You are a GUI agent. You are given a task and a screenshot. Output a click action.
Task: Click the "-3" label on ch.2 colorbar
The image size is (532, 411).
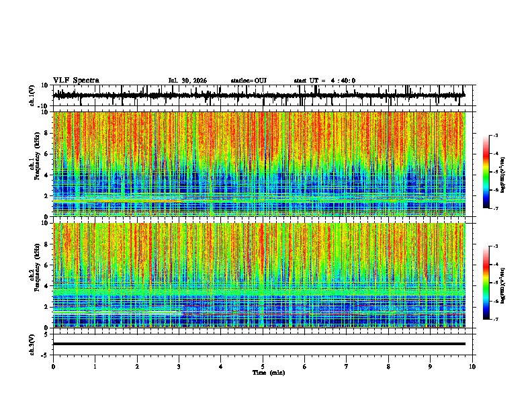point(495,246)
